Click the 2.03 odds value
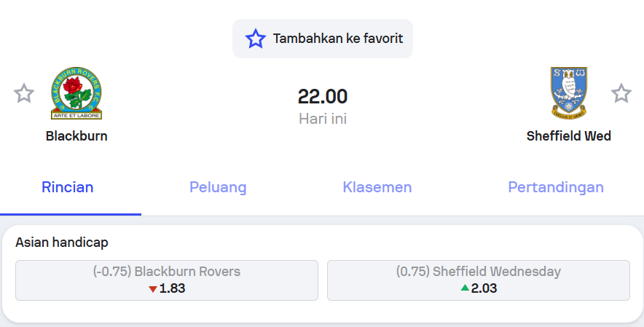644x327 pixels. coord(484,288)
